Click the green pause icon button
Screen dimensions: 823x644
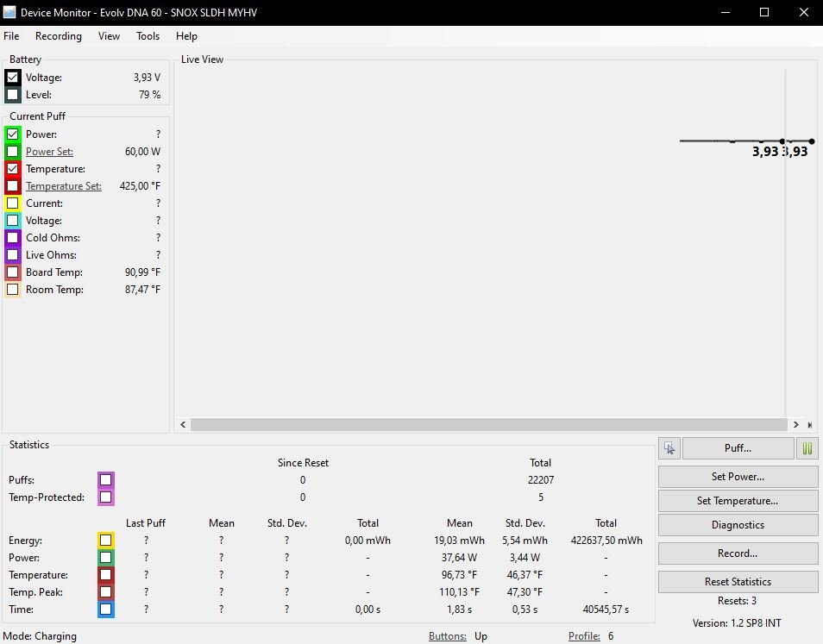click(807, 447)
